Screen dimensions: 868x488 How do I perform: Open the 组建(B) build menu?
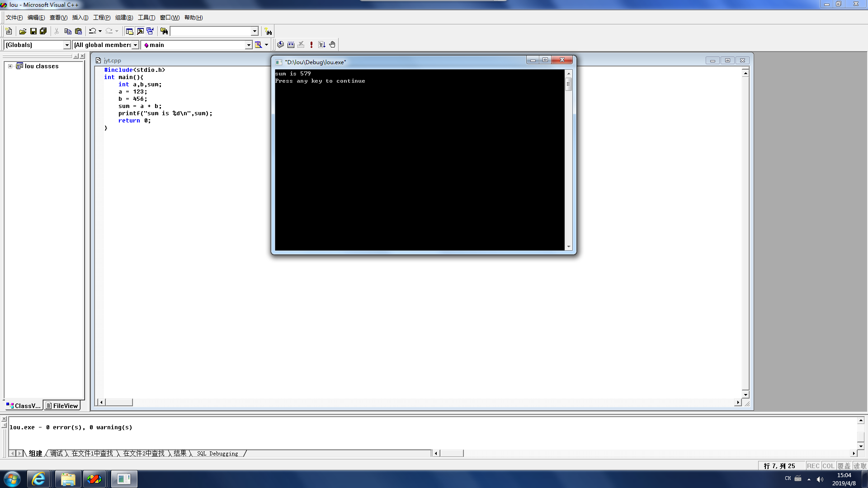coord(124,18)
